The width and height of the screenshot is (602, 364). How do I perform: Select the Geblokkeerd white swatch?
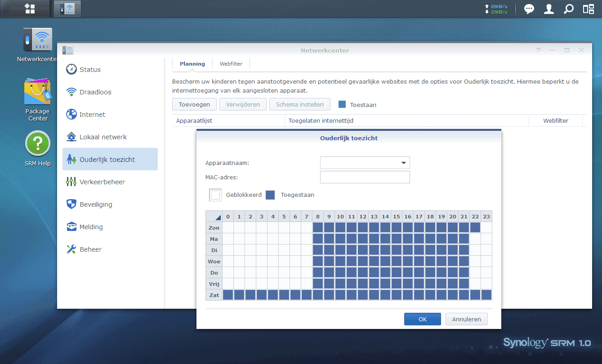point(215,195)
